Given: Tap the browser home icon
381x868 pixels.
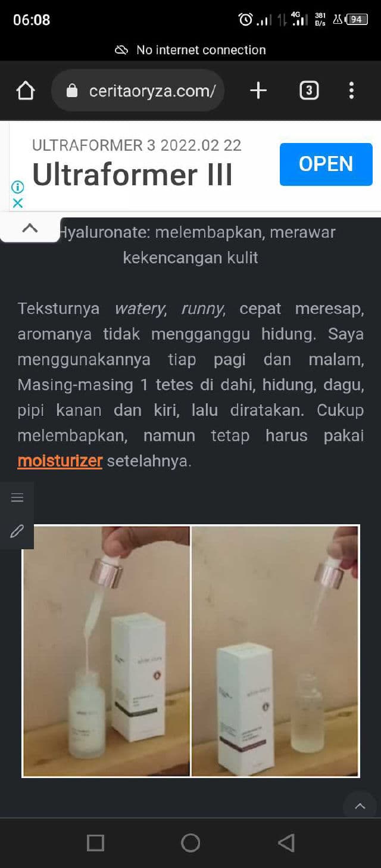Looking at the screenshot, I should (26, 91).
